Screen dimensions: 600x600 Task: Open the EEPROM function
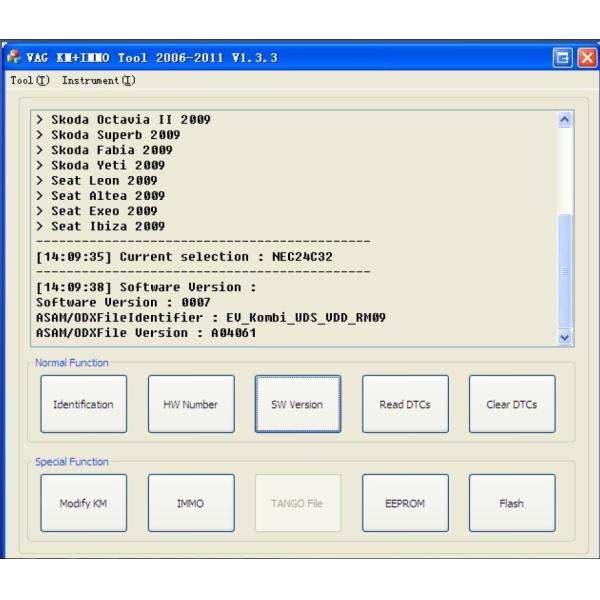pyautogui.click(x=405, y=503)
